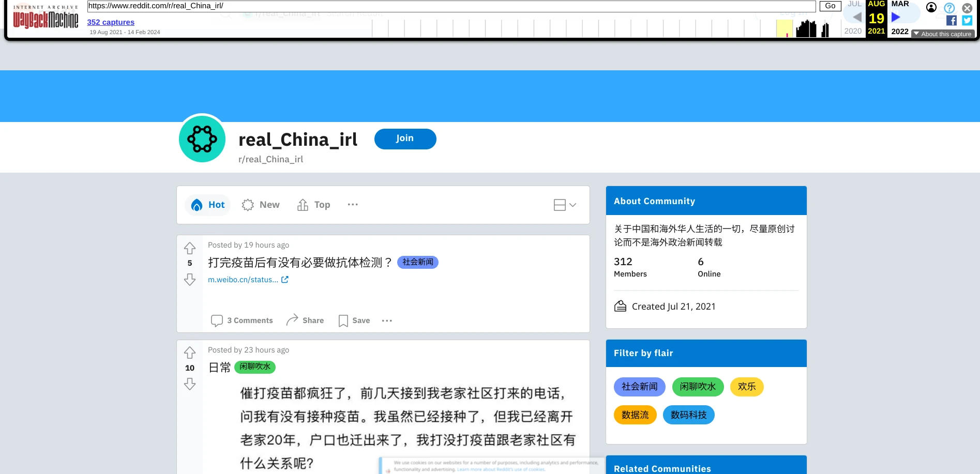This screenshot has width=980, height=474.
Task: Share capture on Facebook icon
Action: [951, 21]
